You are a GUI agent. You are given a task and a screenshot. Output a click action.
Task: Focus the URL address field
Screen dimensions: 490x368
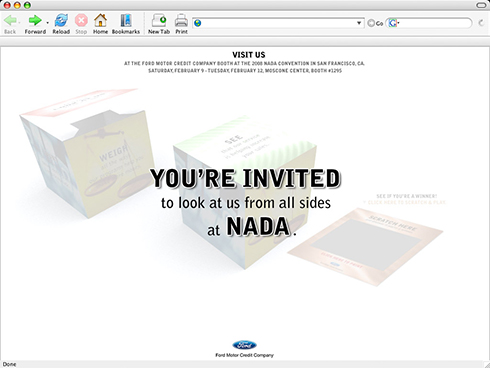[278, 23]
